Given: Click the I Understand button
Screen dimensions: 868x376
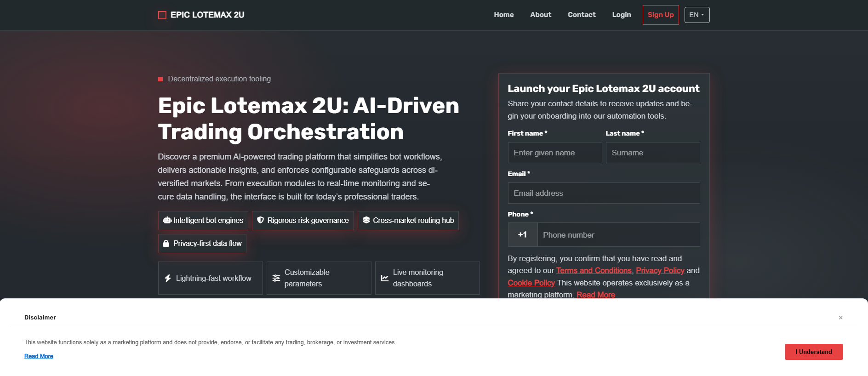Looking at the screenshot, I should [814, 352].
